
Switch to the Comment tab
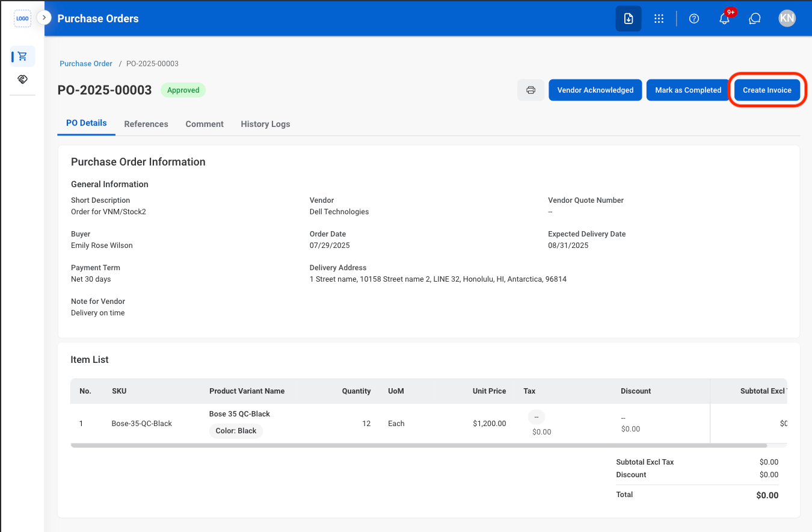click(x=205, y=124)
